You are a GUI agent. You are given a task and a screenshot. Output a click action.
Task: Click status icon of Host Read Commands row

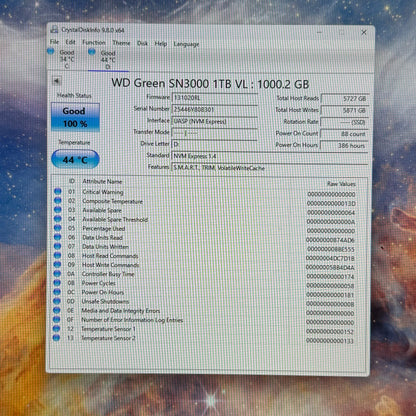click(x=57, y=255)
